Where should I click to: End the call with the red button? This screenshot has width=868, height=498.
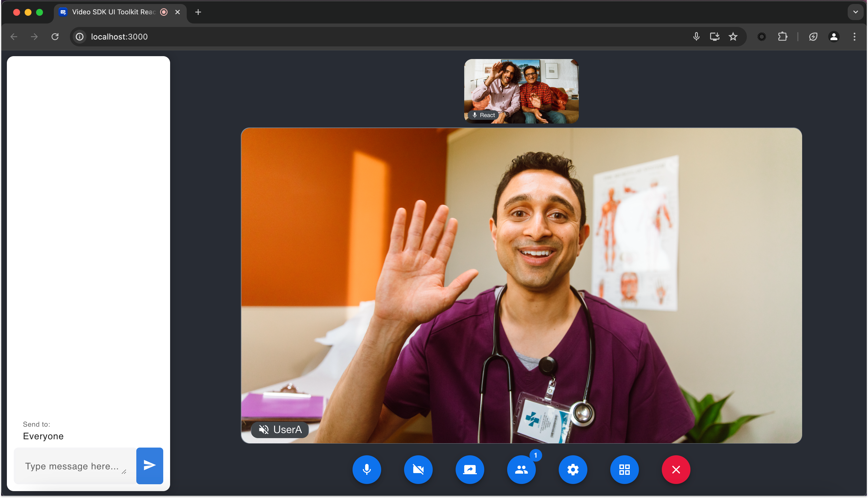(x=676, y=469)
